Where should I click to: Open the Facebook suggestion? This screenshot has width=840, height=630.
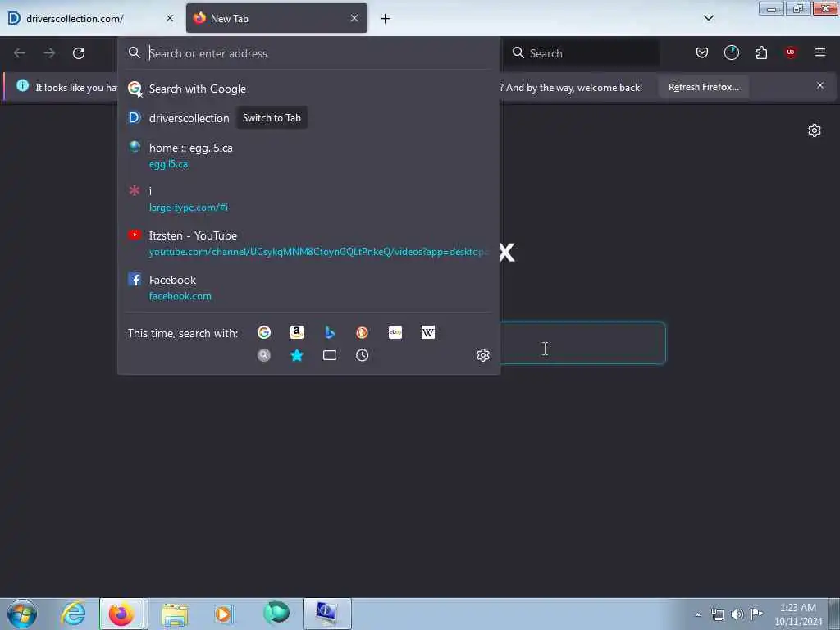click(x=308, y=288)
